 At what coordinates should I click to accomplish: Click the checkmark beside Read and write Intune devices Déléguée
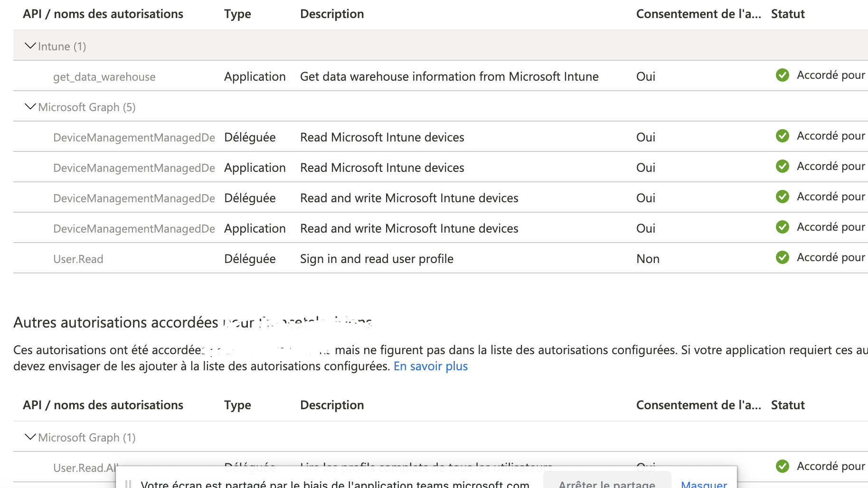tap(782, 197)
